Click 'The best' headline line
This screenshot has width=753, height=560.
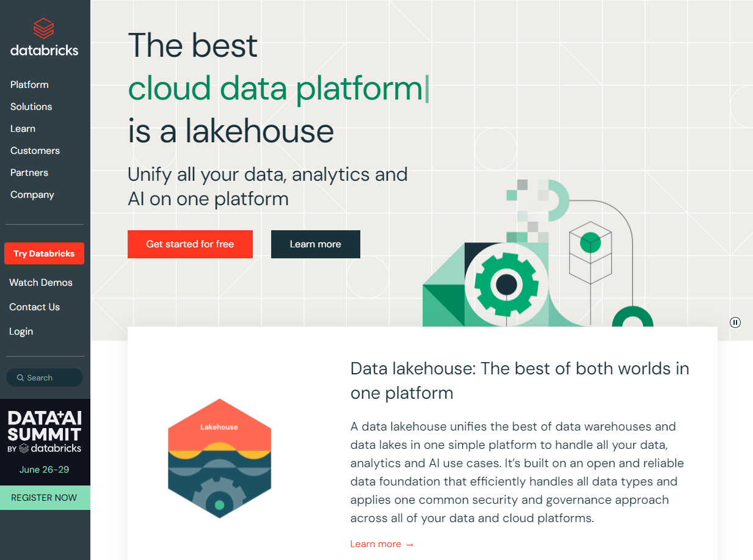coord(193,45)
